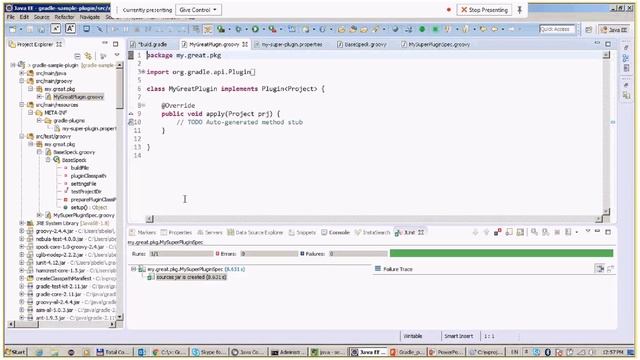
Task: Collapse the src/test/groovy folder
Action: pyautogui.click(x=22, y=136)
